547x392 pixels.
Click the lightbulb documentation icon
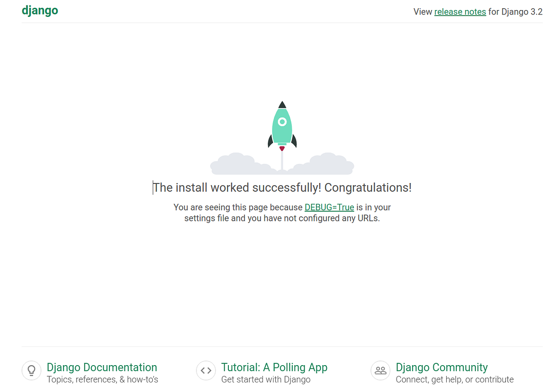(x=31, y=371)
